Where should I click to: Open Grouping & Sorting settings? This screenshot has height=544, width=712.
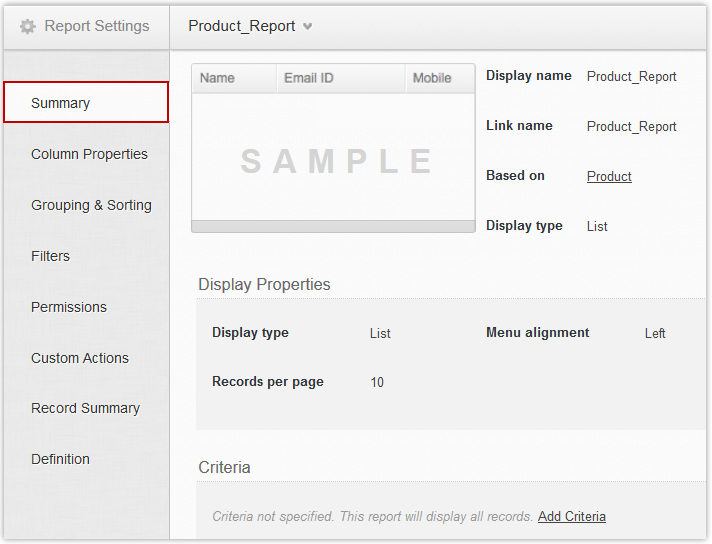pos(91,205)
